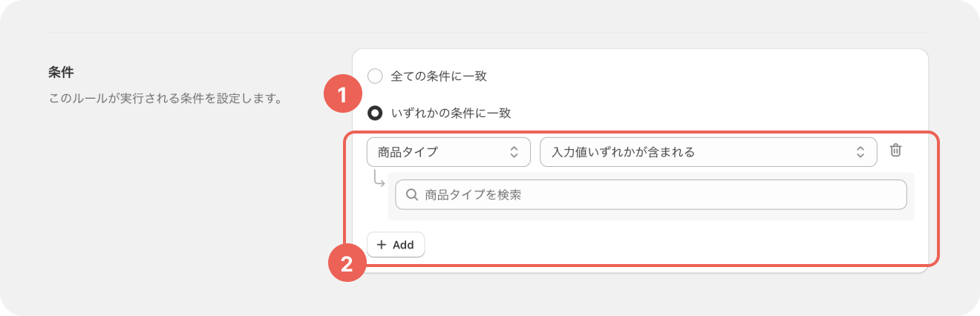This screenshot has height=316, width=980.
Task: Select the 全ての条件に一致 radio button
Action: click(376, 76)
